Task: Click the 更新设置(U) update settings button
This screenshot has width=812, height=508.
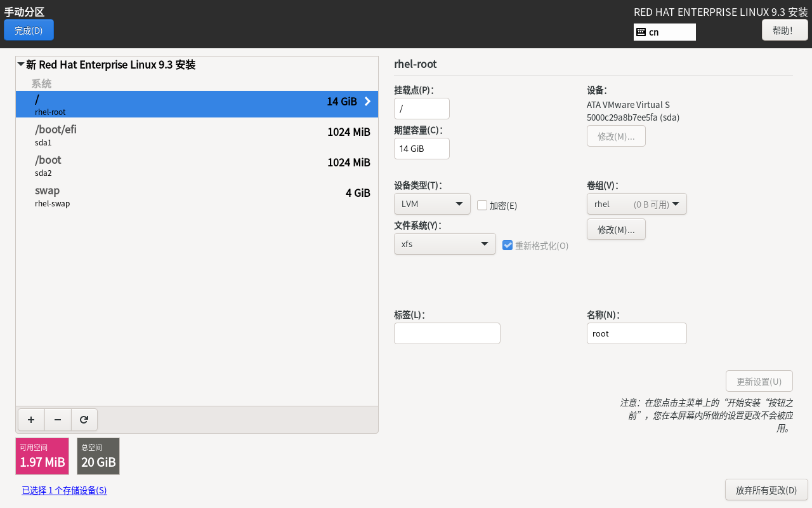Action: 759,381
